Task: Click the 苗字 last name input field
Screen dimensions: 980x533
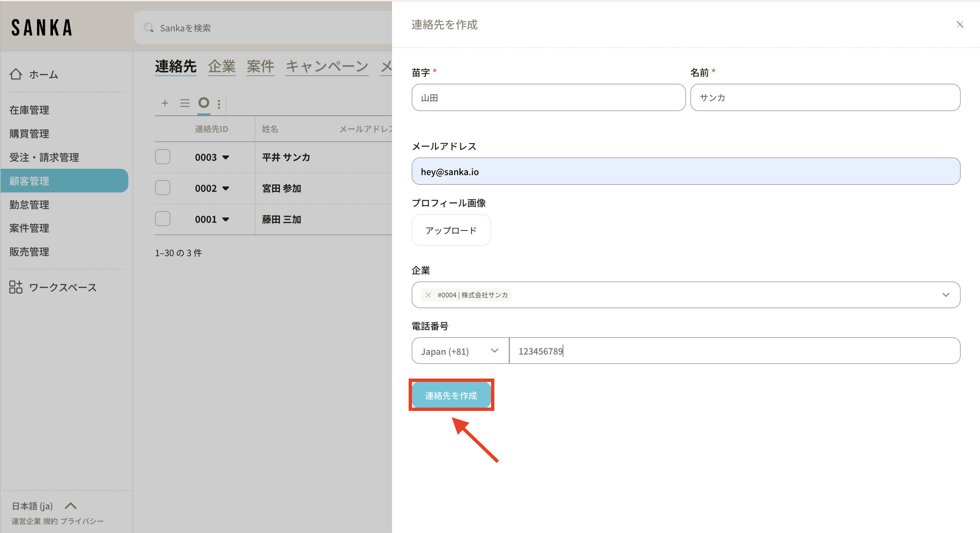Action: click(x=548, y=98)
